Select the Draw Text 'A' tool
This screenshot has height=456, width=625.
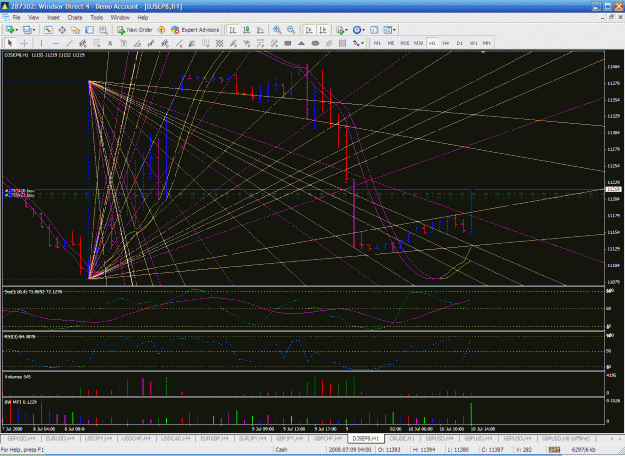pyautogui.click(x=110, y=43)
